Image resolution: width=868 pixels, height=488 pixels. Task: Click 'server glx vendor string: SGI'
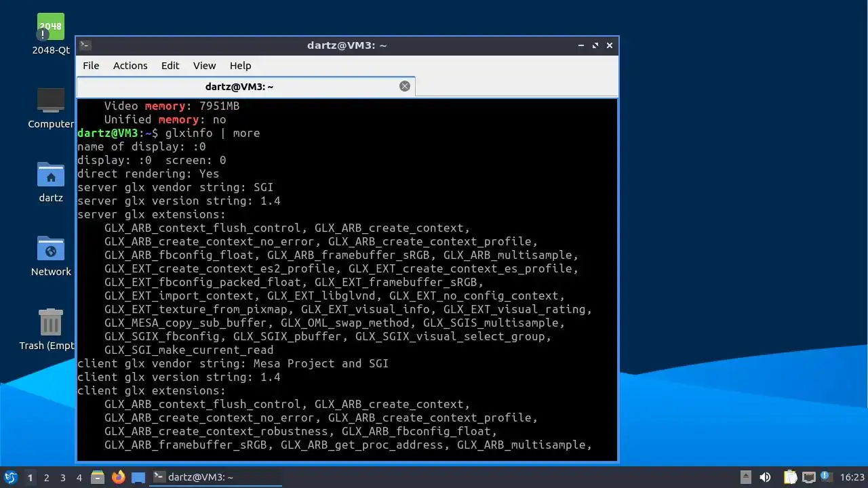coord(176,187)
